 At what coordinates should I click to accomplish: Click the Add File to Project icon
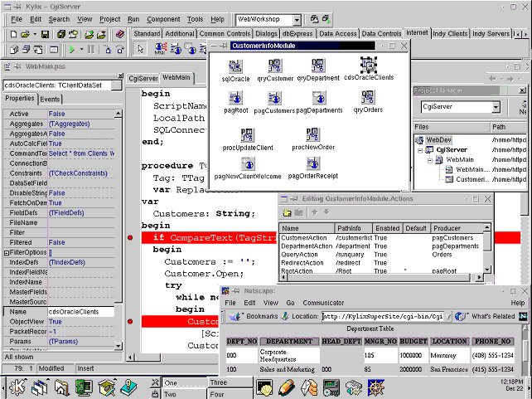pyautogui.click(x=89, y=34)
